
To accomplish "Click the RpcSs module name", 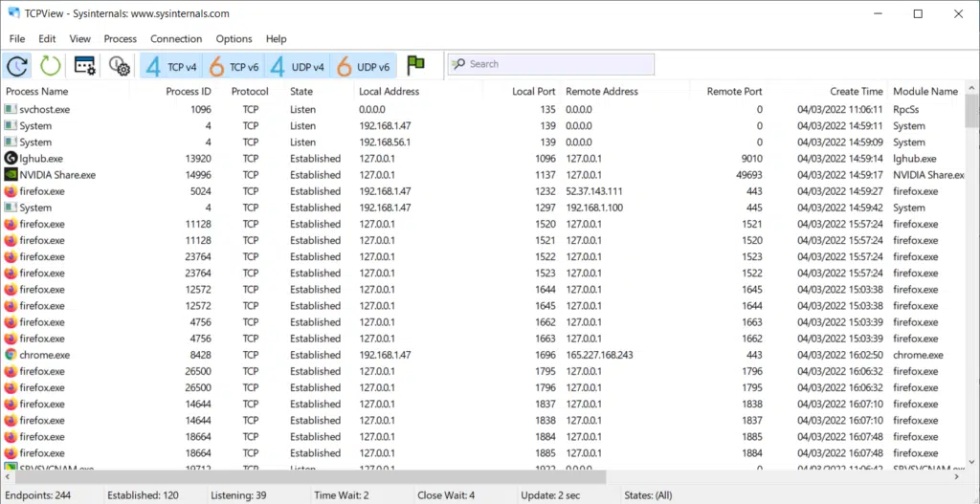I will click(907, 109).
